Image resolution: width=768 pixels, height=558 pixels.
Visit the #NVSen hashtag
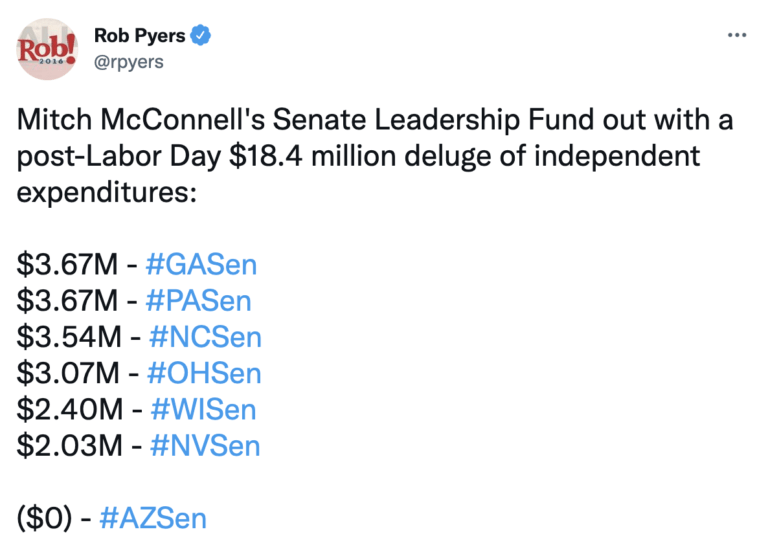204,445
